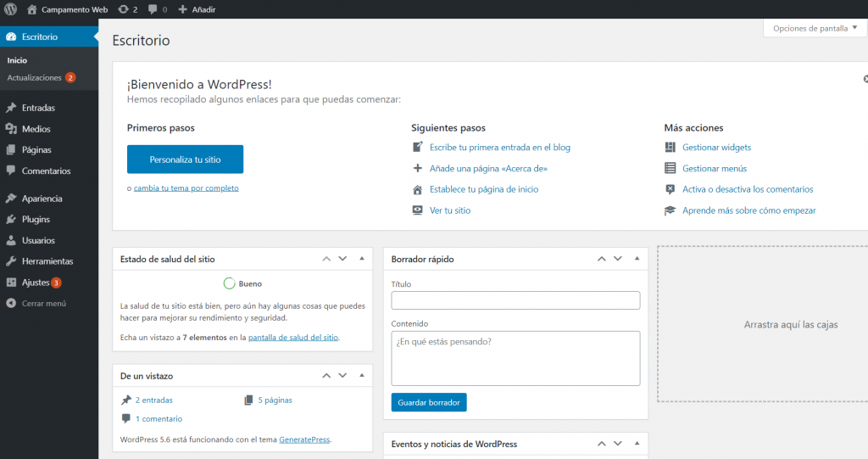Open the Ajustes menu

point(36,283)
